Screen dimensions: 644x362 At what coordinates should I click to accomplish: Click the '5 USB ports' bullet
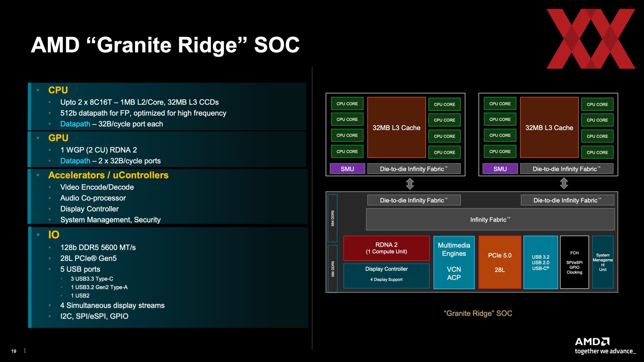pos(80,269)
